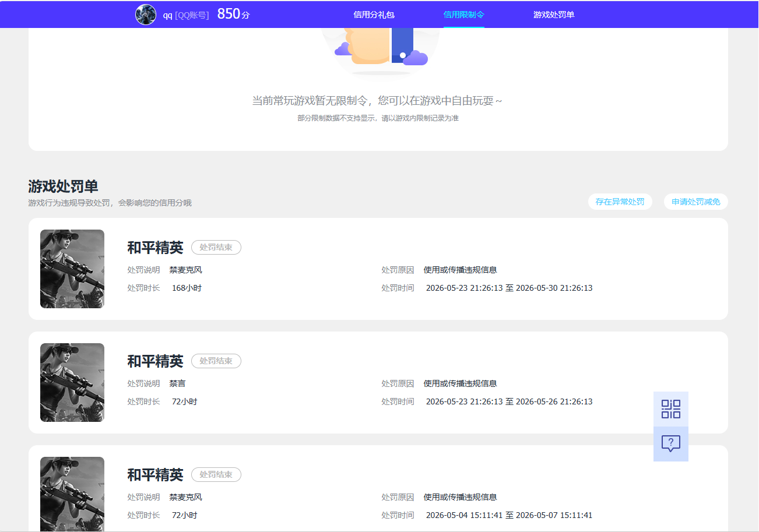Click 和平精英 title on 2026-05-04 card
The width and height of the screenshot is (759, 532).
click(155, 475)
